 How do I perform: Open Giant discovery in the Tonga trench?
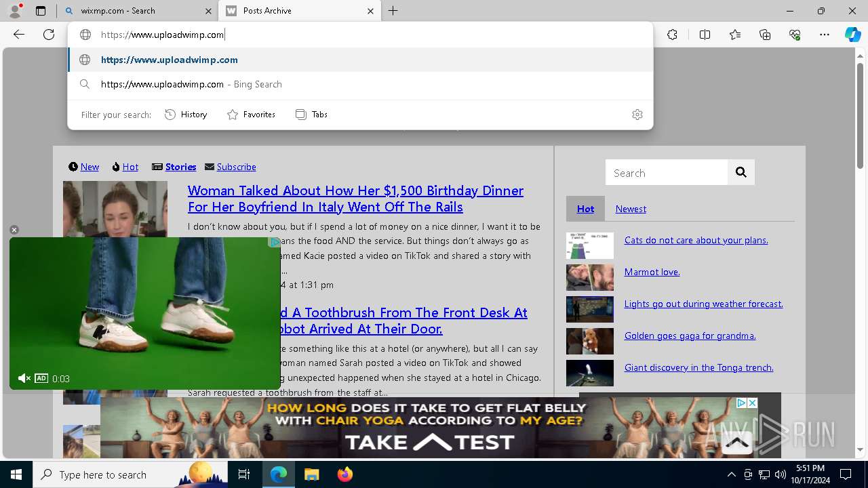(698, 367)
